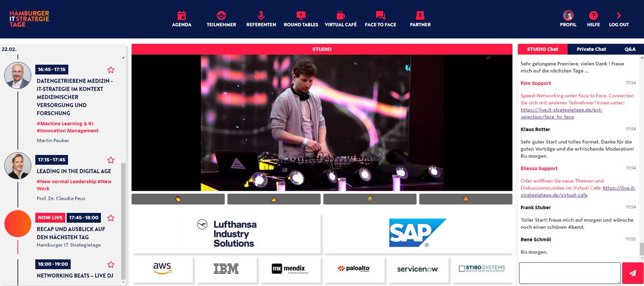This screenshot has height=286, width=644.
Task: Click the 18:00 - 19:00 time badge
Action: tap(52, 264)
